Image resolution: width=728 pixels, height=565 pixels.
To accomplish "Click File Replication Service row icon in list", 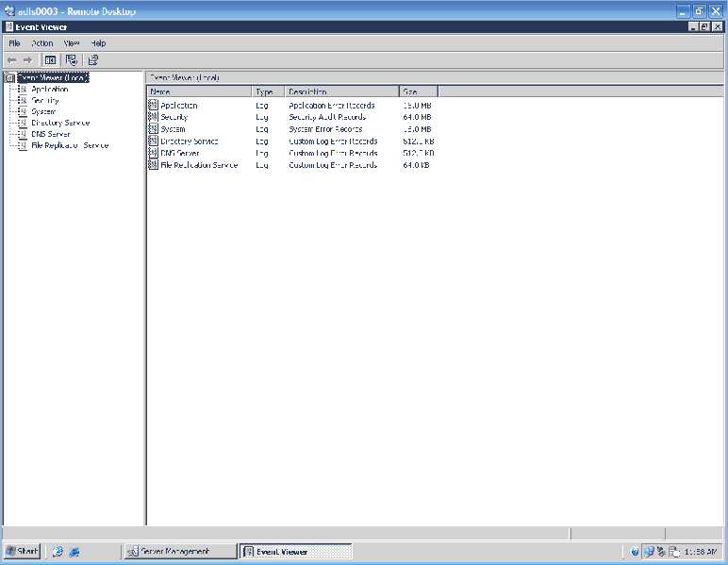I will 153,164.
